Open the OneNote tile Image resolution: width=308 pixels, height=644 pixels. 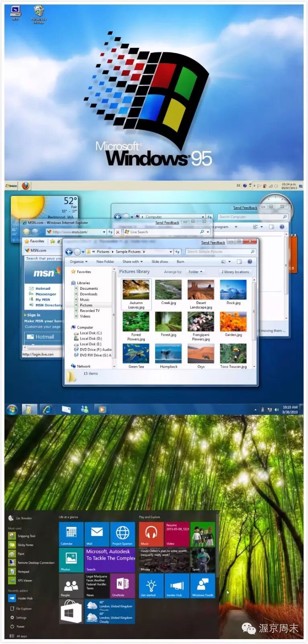[123, 586]
